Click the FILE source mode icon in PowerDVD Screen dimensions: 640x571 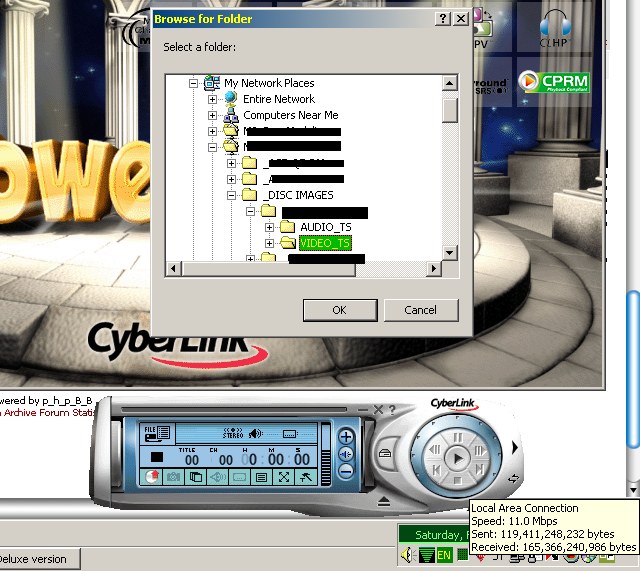tap(158, 433)
